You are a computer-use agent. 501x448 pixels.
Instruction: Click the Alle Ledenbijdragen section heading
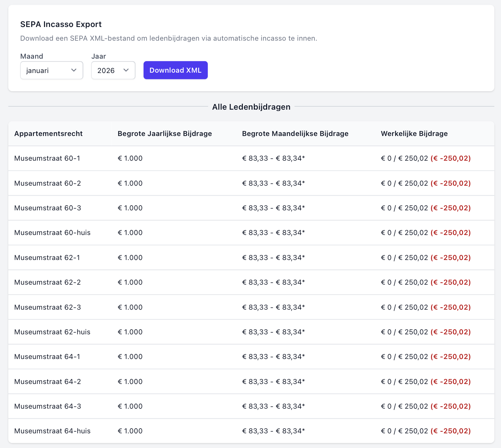click(x=251, y=107)
